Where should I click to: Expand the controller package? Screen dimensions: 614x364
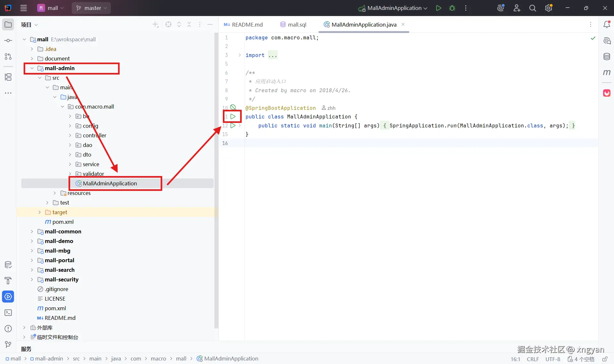pos(70,135)
